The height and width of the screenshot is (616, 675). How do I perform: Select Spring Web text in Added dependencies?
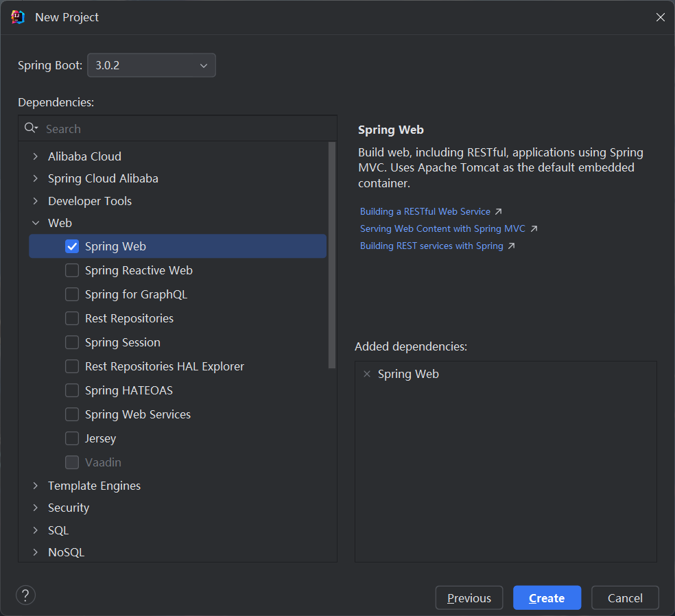pyautogui.click(x=408, y=374)
